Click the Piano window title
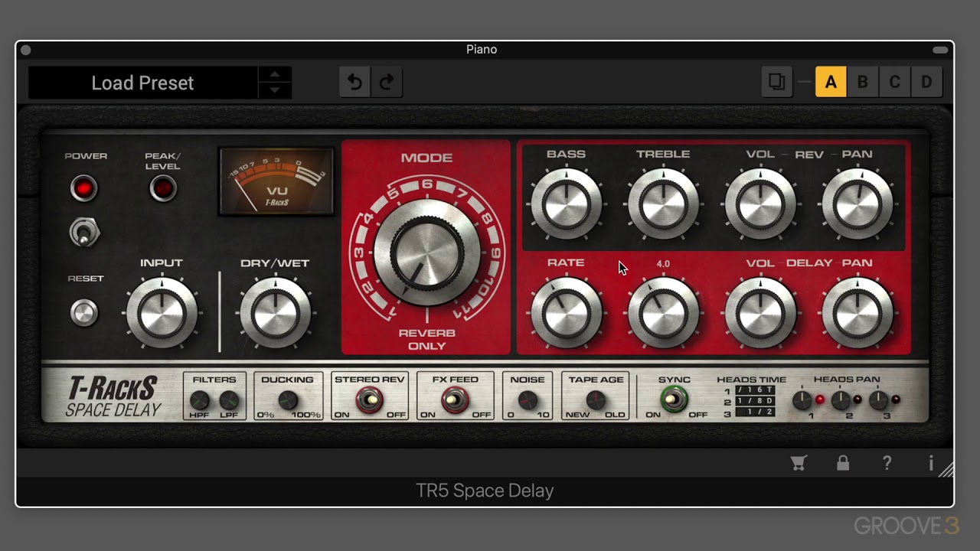 482,49
